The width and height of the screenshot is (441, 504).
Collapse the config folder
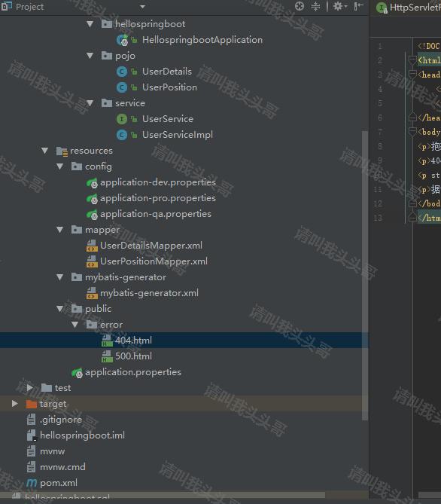[x=59, y=166]
